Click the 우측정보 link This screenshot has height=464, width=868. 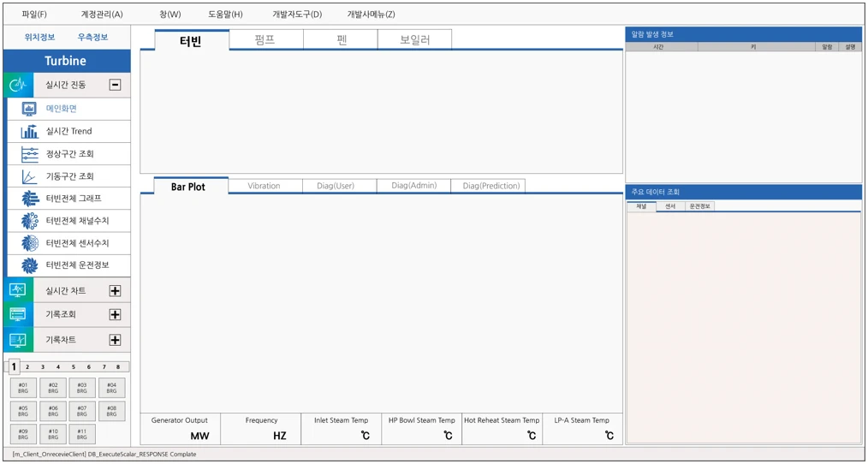93,37
